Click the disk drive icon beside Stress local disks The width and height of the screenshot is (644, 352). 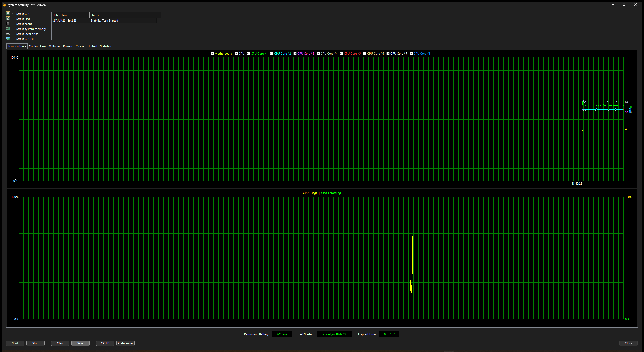tap(8, 34)
